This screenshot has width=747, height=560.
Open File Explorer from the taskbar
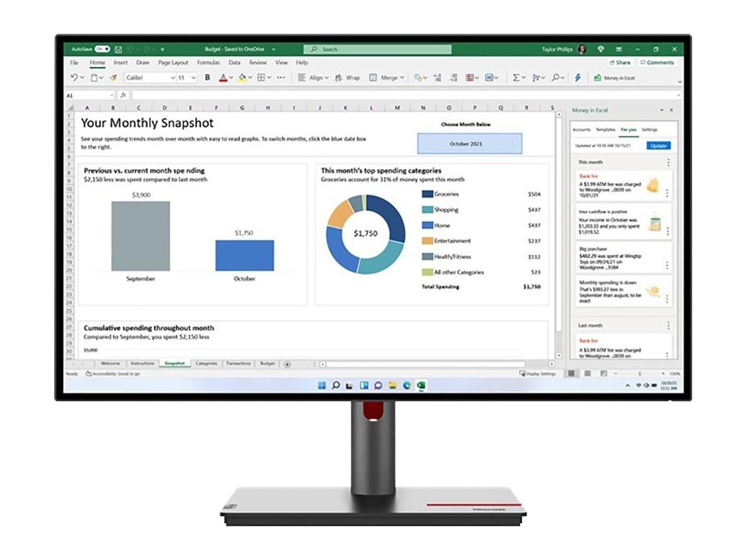tap(392, 385)
